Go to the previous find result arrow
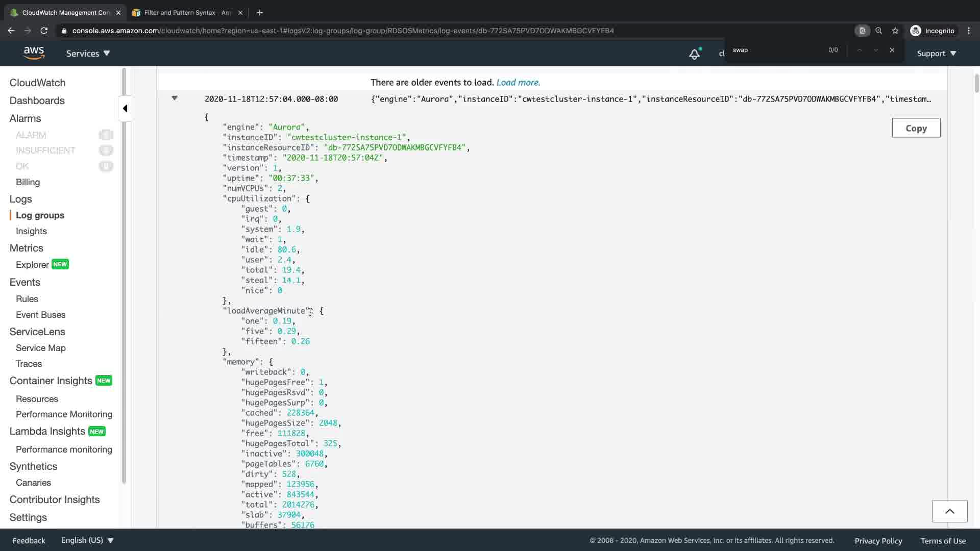The width and height of the screenshot is (980, 551). pos(860,50)
